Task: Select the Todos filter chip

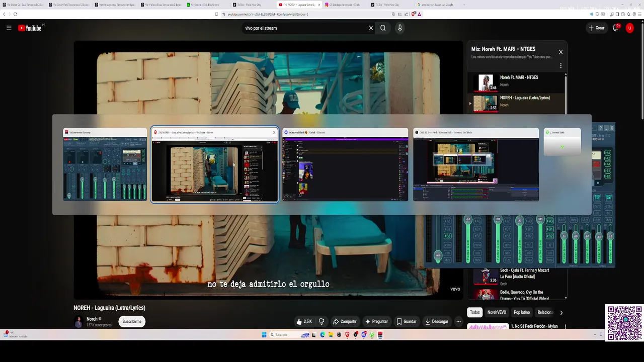Action: pyautogui.click(x=474, y=312)
